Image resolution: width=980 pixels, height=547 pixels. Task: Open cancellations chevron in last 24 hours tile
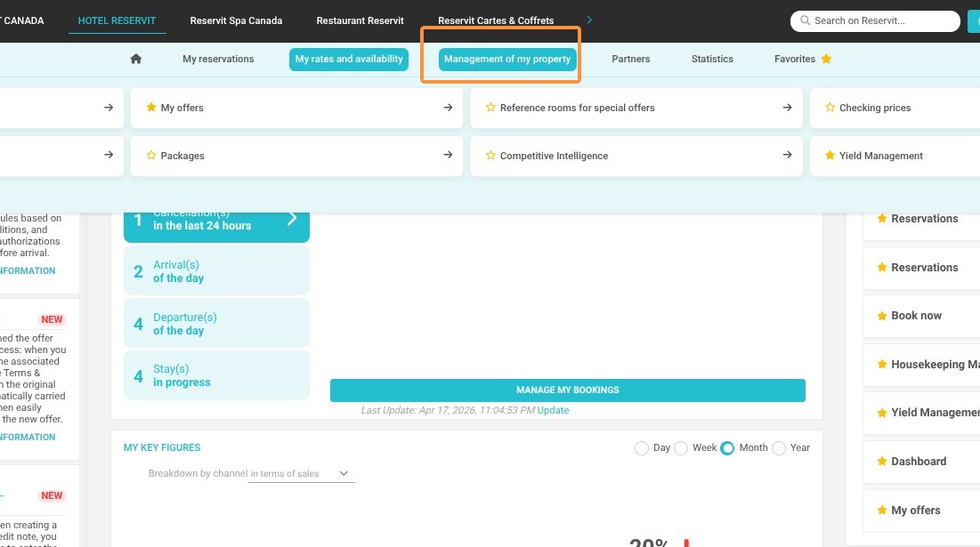pos(291,219)
